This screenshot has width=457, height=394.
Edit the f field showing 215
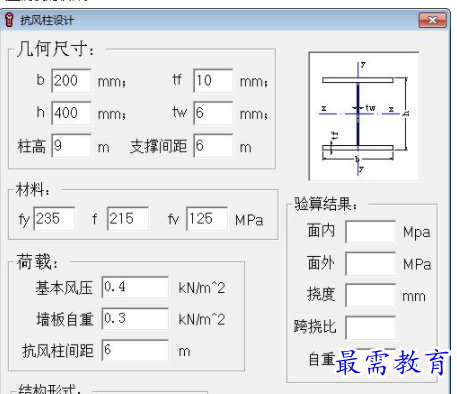point(128,219)
